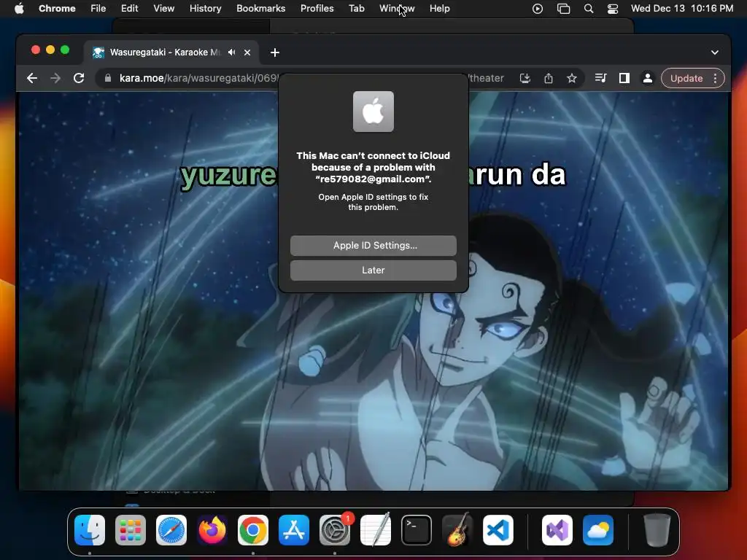Open System Settings from the Dock
Image resolution: width=747 pixels, height=560 pixels.
(x=334, y=530)
